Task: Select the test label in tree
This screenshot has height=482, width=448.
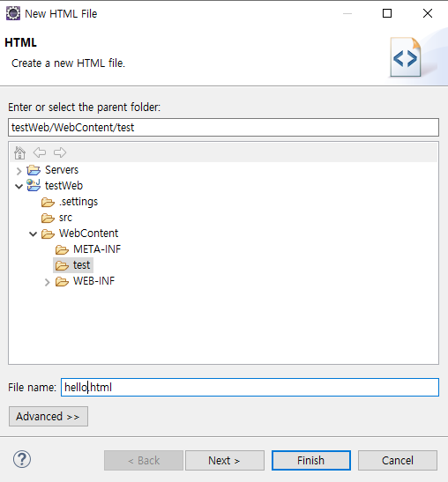Action: (x=81, y=265)
